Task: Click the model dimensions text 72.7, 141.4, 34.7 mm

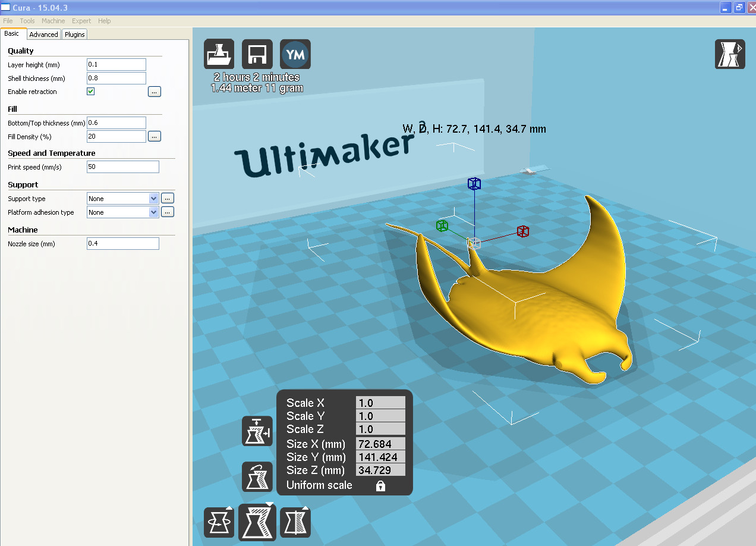Action: click(474, 128)
